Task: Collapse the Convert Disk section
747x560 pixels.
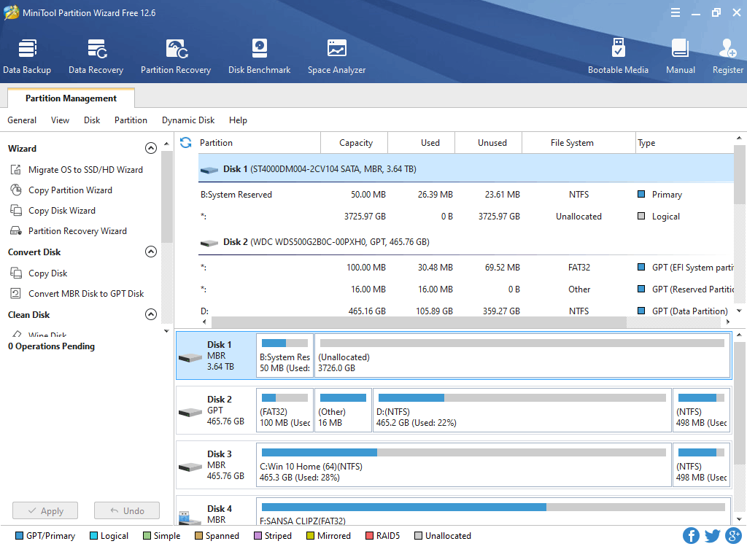Action: (x=151, y=252)
